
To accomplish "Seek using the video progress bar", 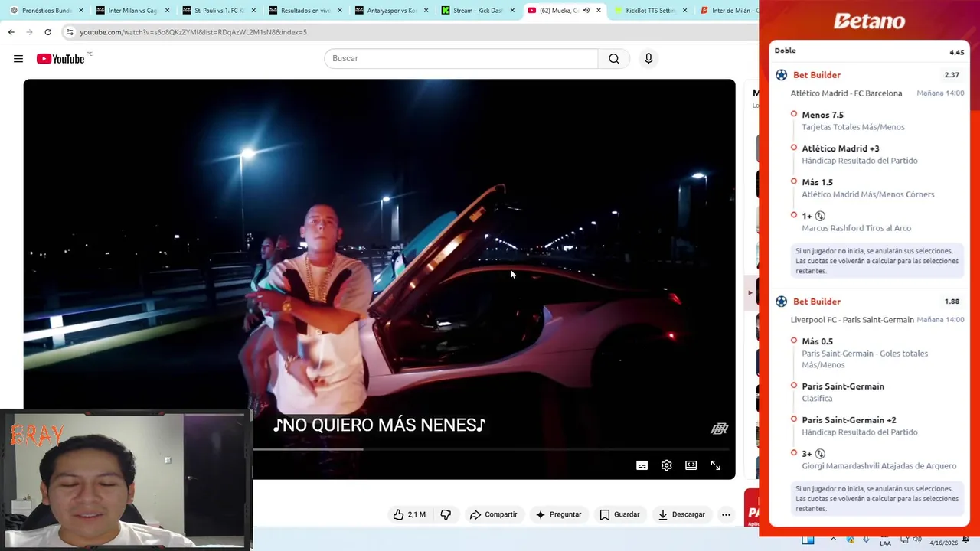I will [x=490, y=449].
